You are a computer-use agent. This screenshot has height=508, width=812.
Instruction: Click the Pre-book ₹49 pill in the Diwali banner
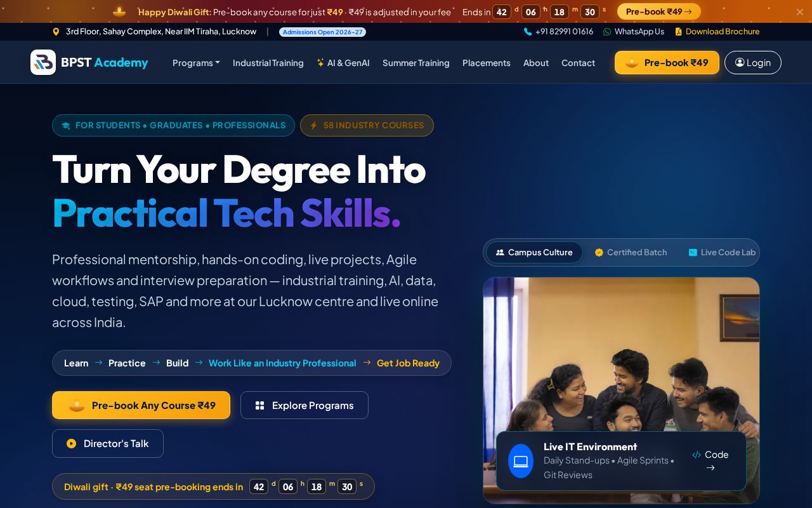(x=659, y=11)
